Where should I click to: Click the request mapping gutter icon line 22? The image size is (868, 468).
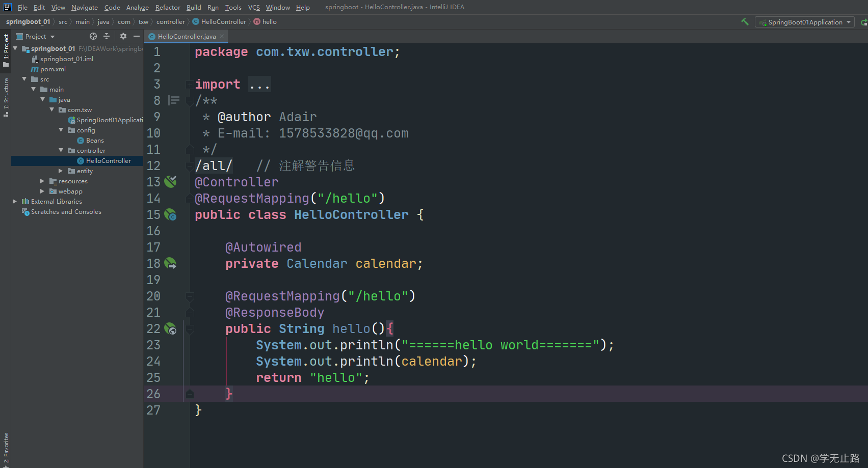pos(171,328)
